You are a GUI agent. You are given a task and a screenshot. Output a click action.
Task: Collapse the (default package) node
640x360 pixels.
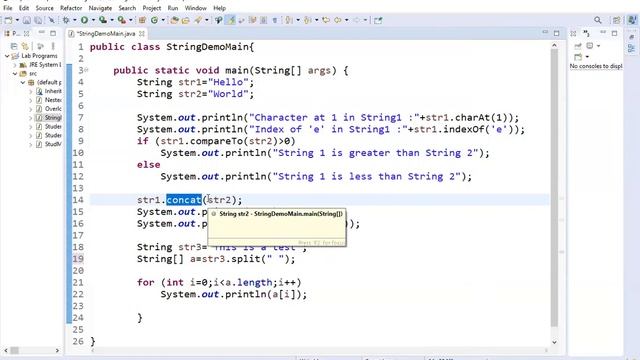tap(23, 82)
